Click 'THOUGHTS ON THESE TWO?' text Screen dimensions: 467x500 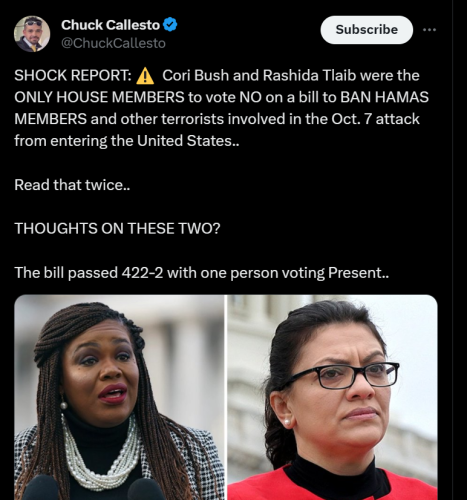pos(117,229)
